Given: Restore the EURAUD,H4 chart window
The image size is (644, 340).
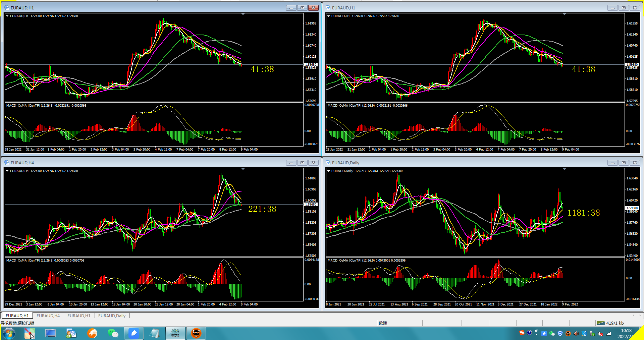Looking at the screenshot, I should click(x=302, y=163).
